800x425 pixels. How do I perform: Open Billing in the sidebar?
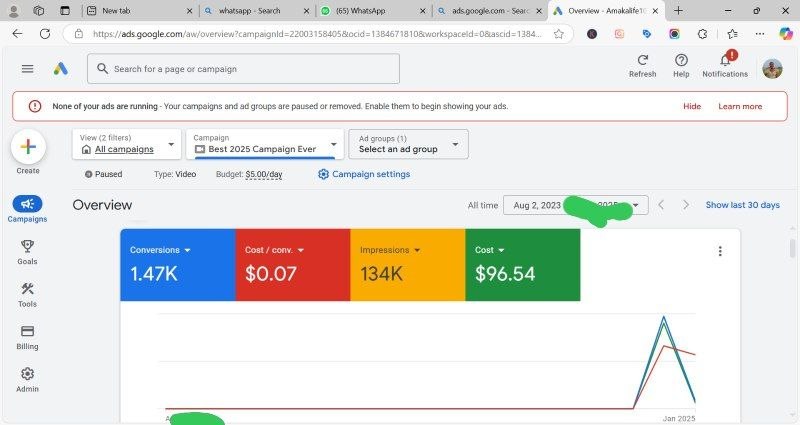pyautogui.click(x=28, y=336)
